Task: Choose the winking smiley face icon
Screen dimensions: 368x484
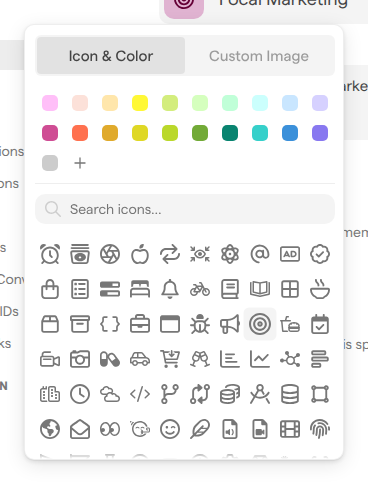Action: pos(170,429)
